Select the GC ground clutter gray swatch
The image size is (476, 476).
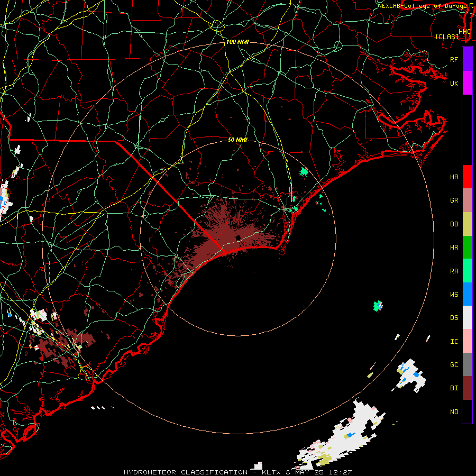pyautogui.click(x=467, y=364)
